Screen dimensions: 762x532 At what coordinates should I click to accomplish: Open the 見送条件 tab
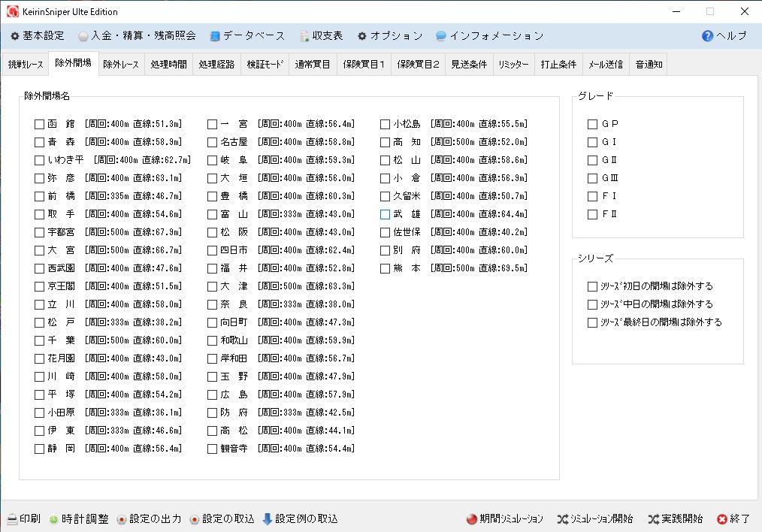tap(469, 64)
